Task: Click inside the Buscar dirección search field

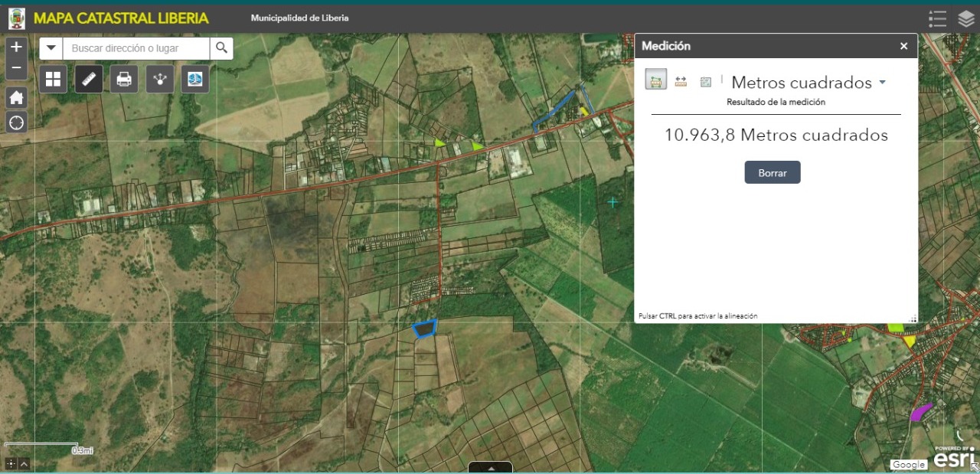Action: point(134,47)
